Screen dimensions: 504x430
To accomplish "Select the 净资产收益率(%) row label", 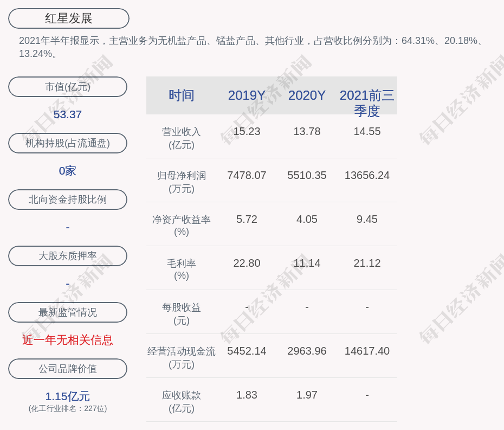I will [182, 226].
